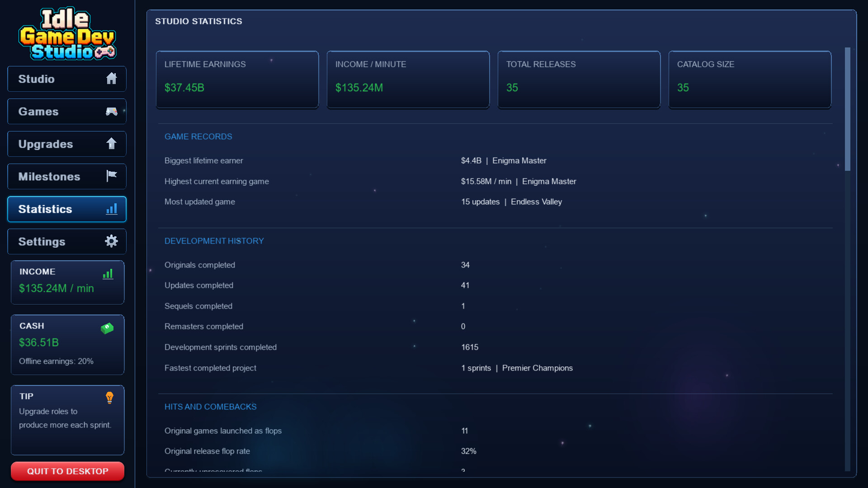The height and width of the screenshot is (488, 868).
Task: Click '15 updates | Endless Valley' value
Action: click(x=511, y=202)
